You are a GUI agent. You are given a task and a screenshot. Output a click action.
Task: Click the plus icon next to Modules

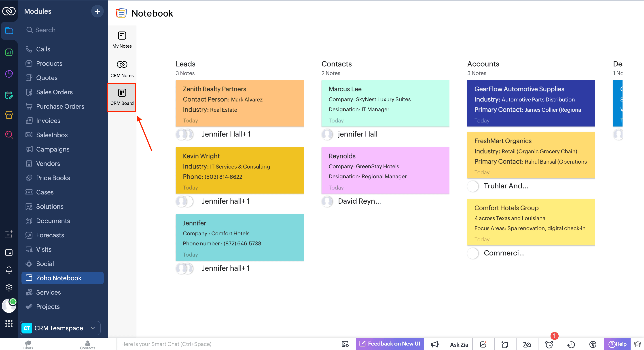click(x=97, y=11)
